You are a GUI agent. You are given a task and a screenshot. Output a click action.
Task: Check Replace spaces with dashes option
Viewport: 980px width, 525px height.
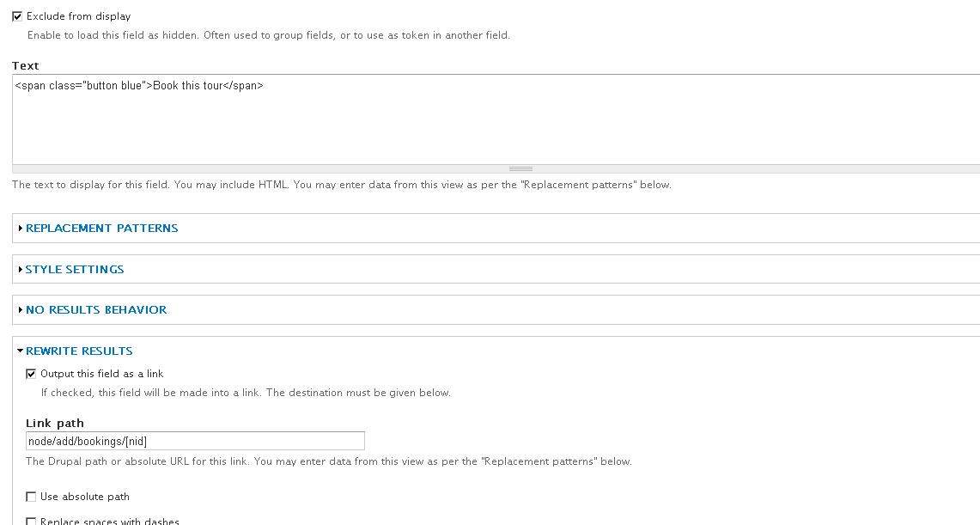pos(31,522)
